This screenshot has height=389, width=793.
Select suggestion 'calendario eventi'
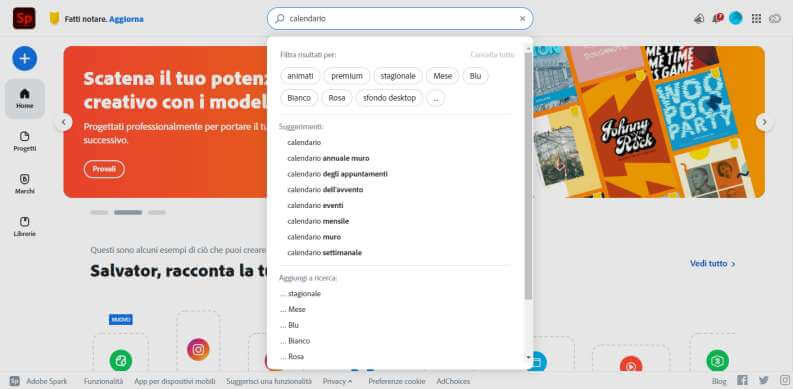[315, 205]
